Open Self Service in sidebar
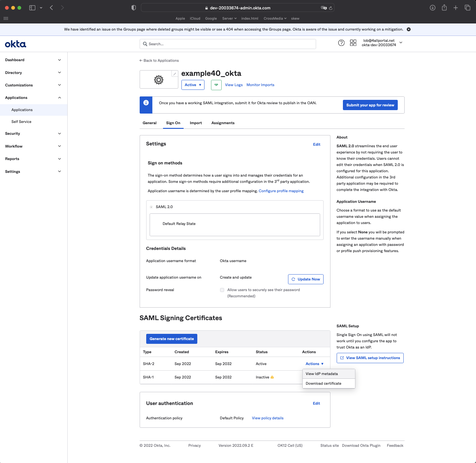Screen dimensions: 476x463 click(x=34, y=122)
